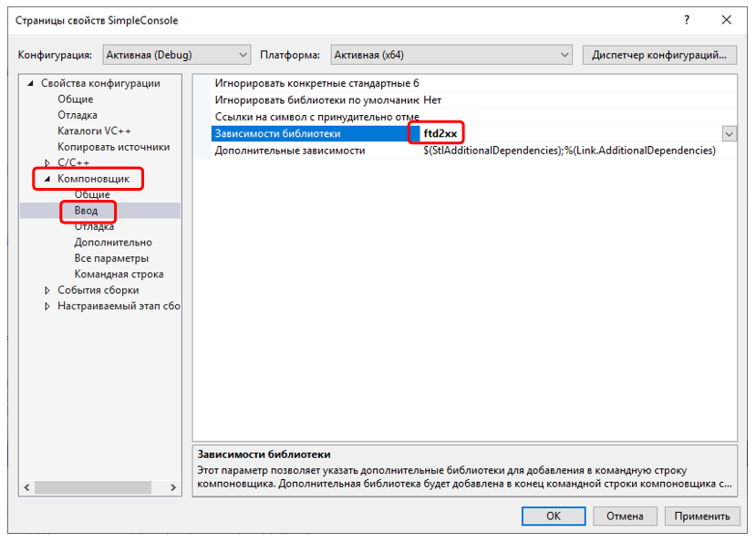Viewport: 756px width, 543px height.
Task: Collapse the Компоновщик tree node
Action: coord(47,179)
